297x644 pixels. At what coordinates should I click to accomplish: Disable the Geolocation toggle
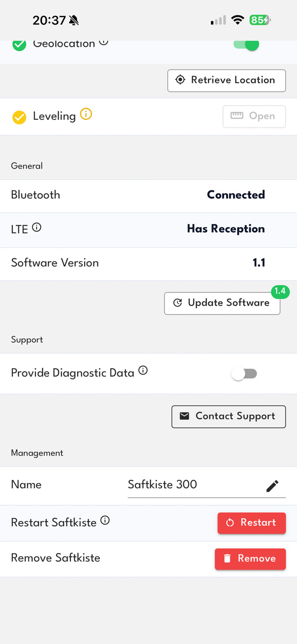tap(246, 45)
